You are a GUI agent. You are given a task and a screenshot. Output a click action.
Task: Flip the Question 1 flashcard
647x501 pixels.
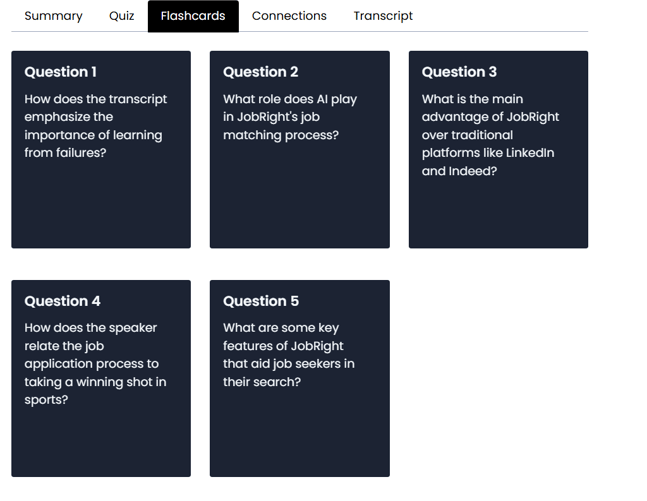(101, 149)
